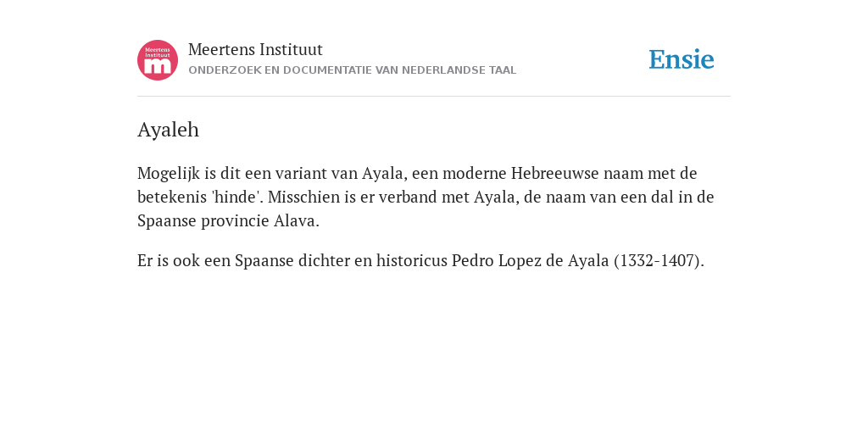
Task: Open the Ensie logo link
Action: (682, 59)
